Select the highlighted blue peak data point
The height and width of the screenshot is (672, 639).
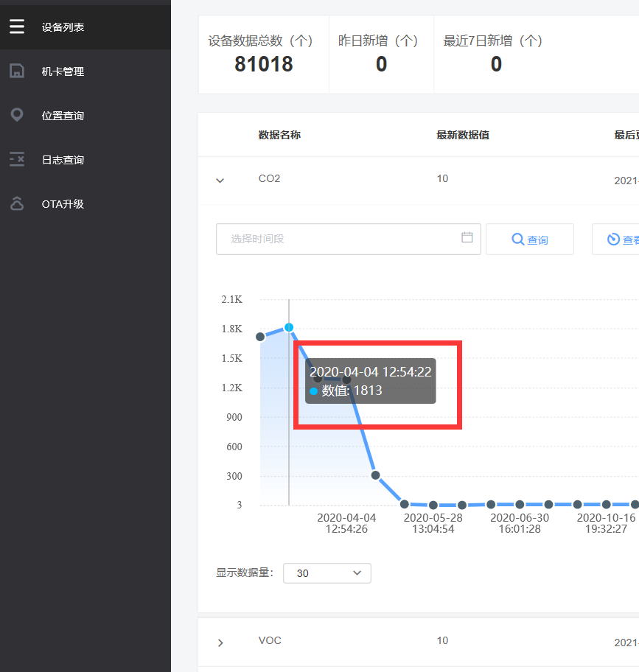[288, 326]
